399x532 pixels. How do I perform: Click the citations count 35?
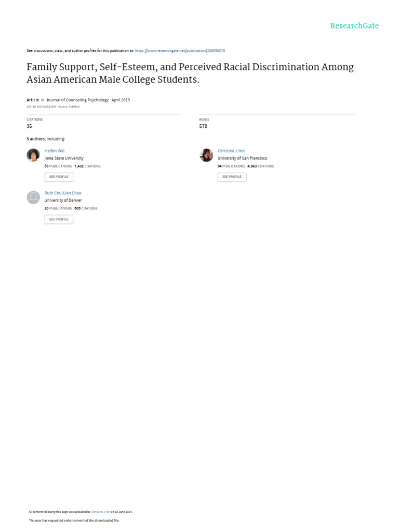point(30,126)
